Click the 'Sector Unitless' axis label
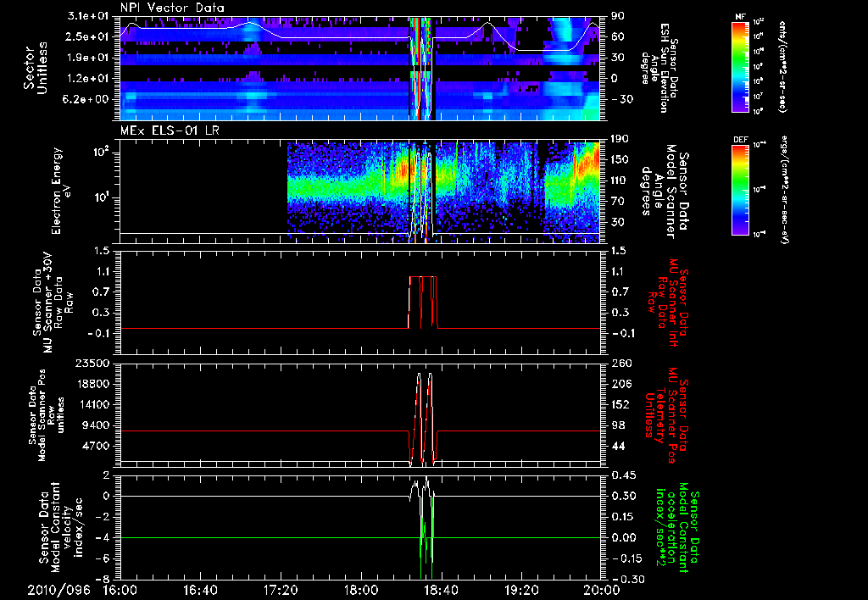The image size is (868, 600). tap(36, 68)
